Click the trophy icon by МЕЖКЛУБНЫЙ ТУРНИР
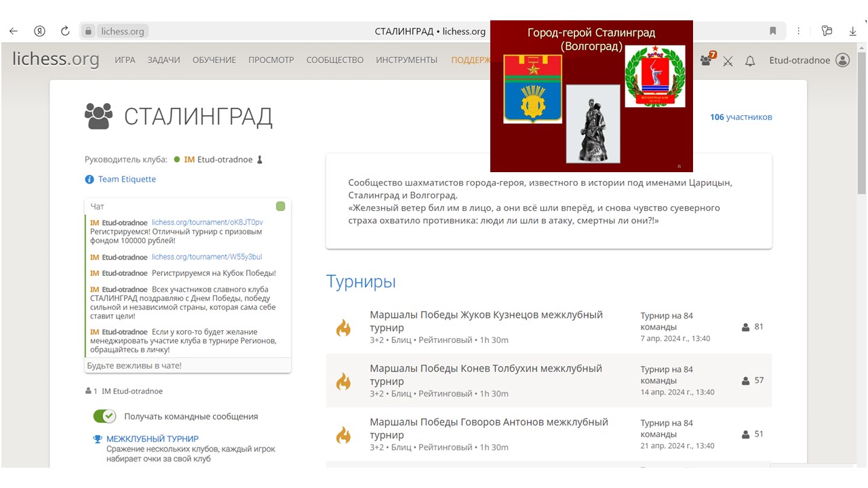 click(98, 439)
